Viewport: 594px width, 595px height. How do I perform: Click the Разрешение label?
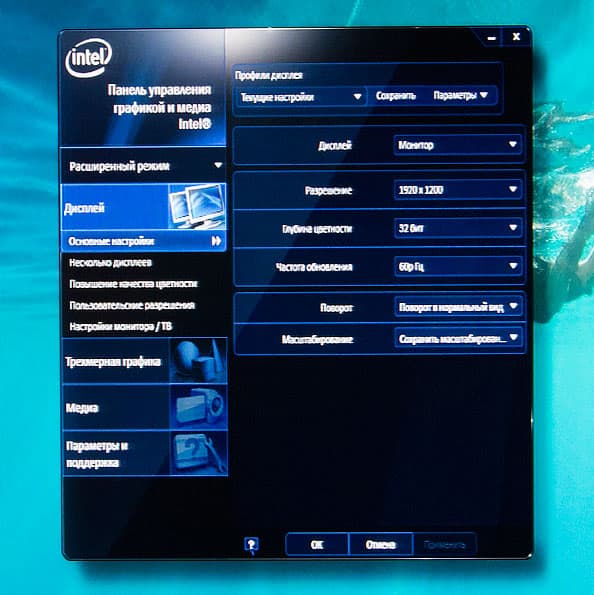coord(328,190)
